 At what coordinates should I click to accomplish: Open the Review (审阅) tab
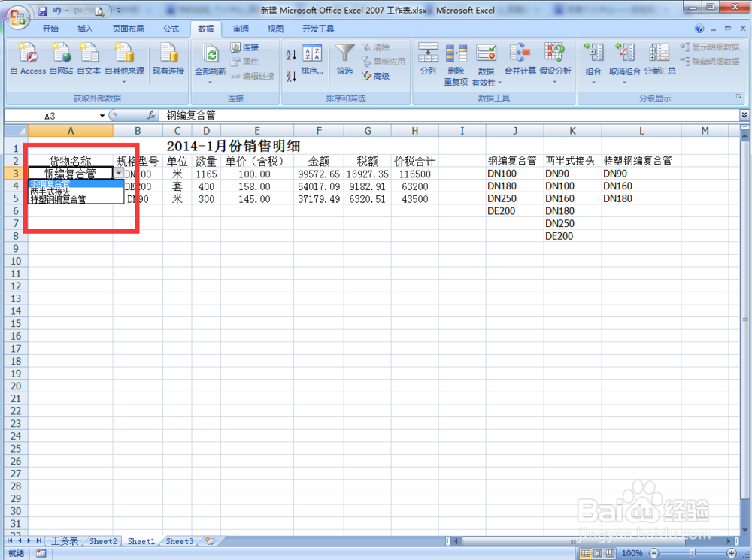241,29
